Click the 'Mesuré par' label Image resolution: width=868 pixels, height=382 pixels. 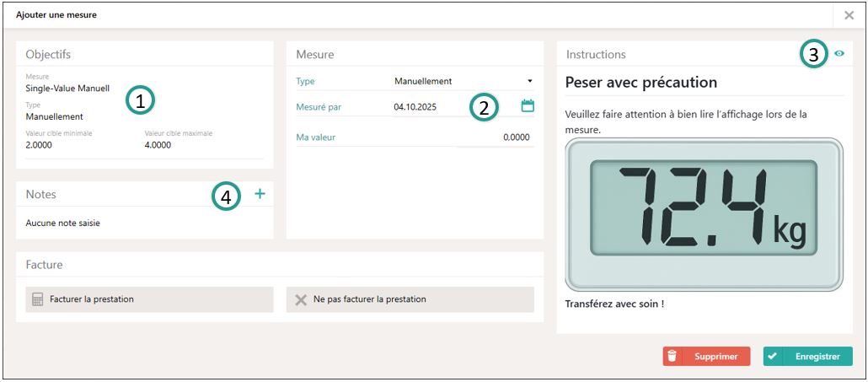(319, 107)
